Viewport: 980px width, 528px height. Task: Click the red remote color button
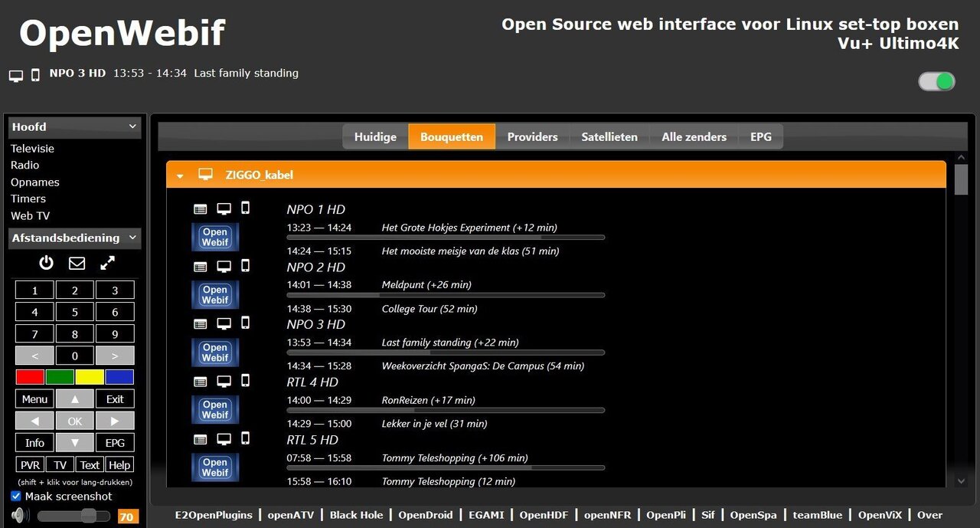point(30,377)
